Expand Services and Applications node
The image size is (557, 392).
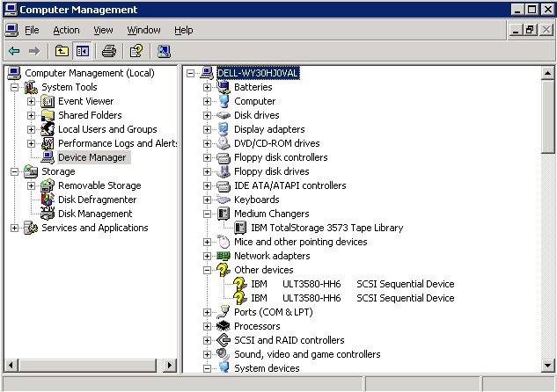point(15,228)
